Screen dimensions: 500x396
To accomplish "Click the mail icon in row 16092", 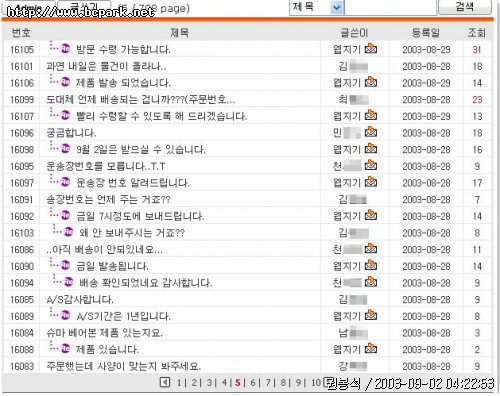I will coord(371,215).
